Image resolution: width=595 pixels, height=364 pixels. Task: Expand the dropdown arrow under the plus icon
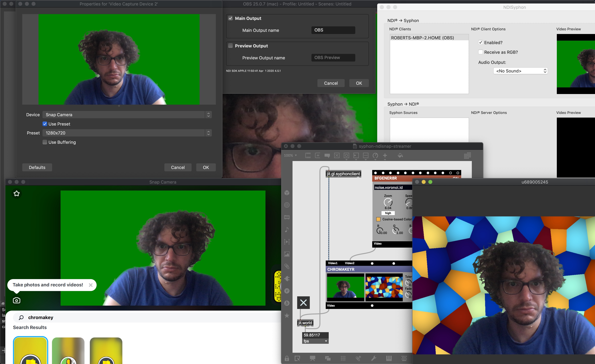coord(385,160)
